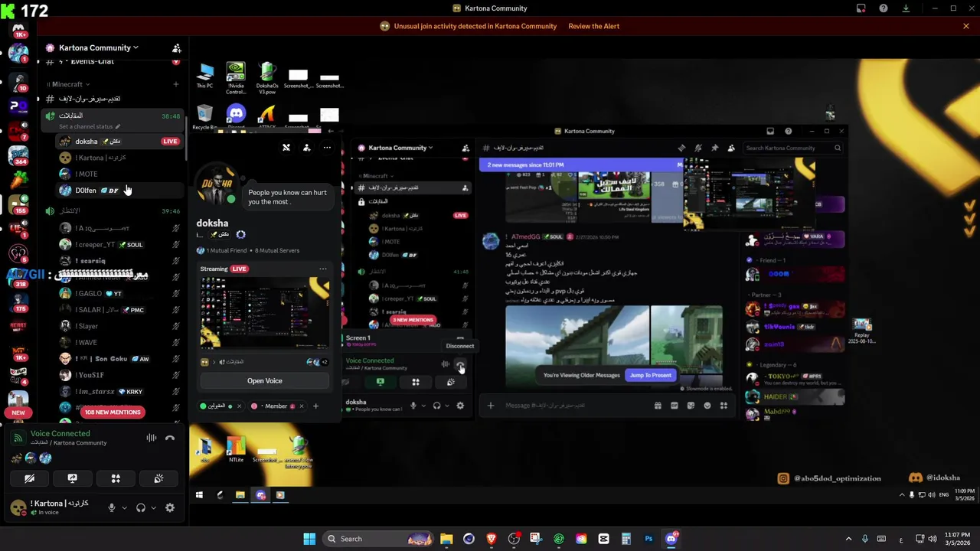
Task: Click Search Kartona Community field
Action: coord(792,148)
